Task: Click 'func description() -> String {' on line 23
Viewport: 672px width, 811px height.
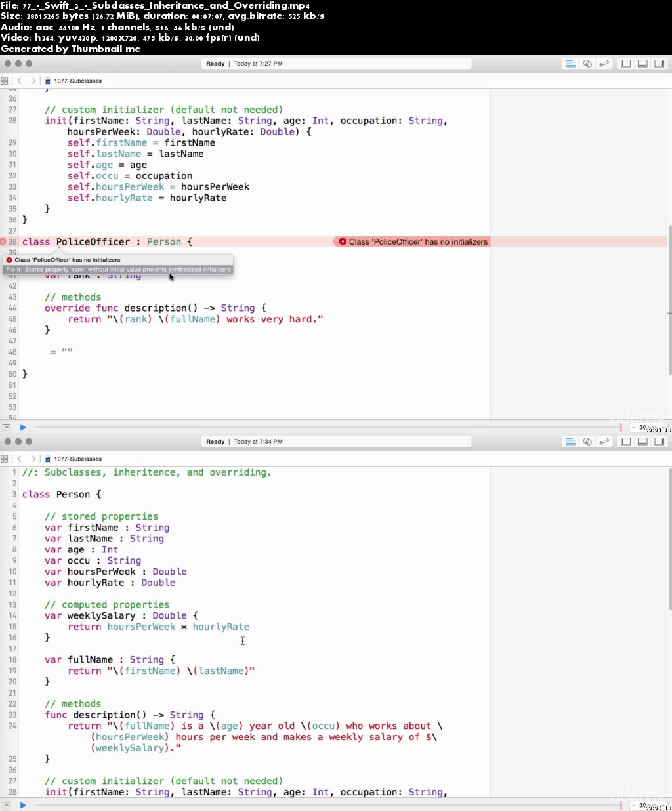Action: coord(130,715)
